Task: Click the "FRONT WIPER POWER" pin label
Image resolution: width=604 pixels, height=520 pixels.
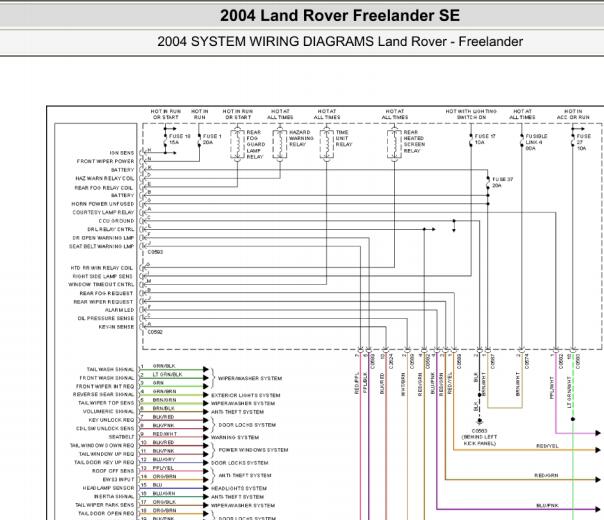Action: tap(106, 161)
